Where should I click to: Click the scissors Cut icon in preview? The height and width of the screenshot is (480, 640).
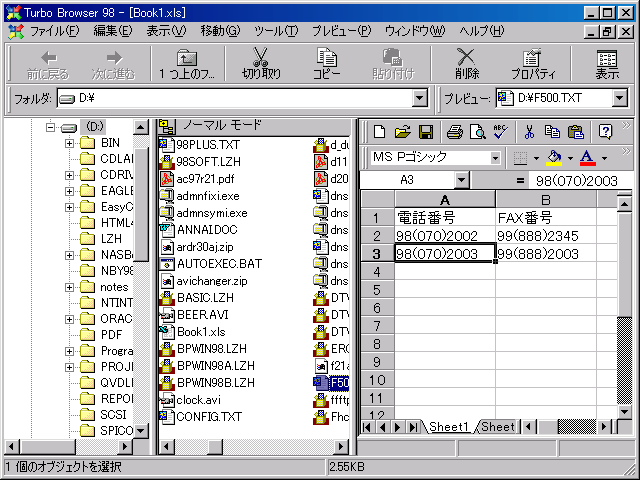pos(529,132)
